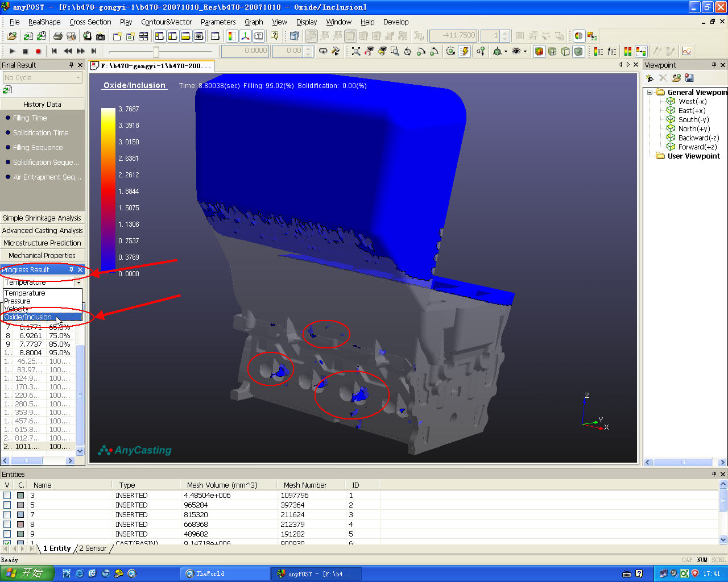The height and width of the screenshot is (582, 728).
Task: Click the zoom fit magnifier icon
Action: pyautogui.click(x=356, y=51)
